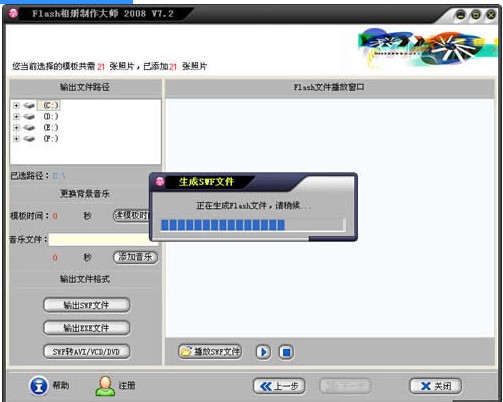Expand the F: drive tree node
Viewport: 503px width, 402px height.
click(16, 139)
